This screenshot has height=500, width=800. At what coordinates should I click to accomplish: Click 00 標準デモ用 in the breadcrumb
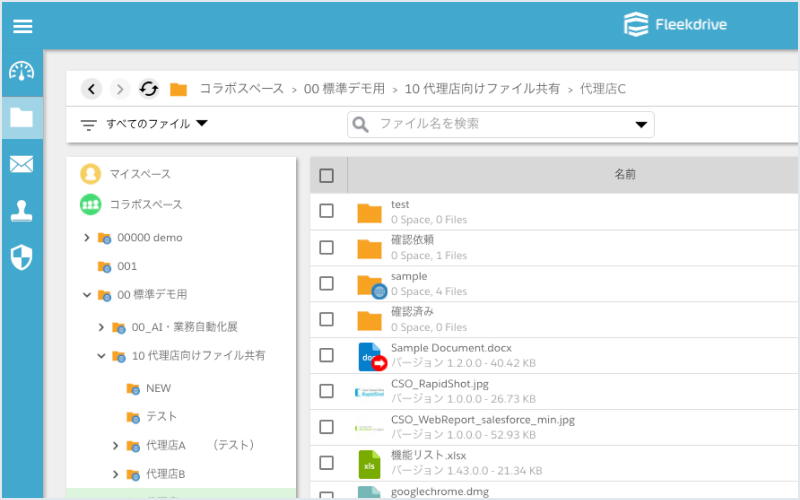(x=344, y=89)
